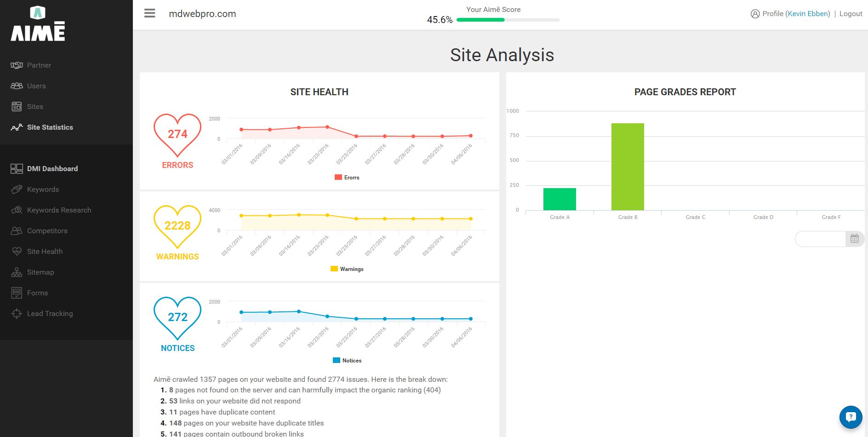Click the Sites icon in sidebar

[17, 107]
